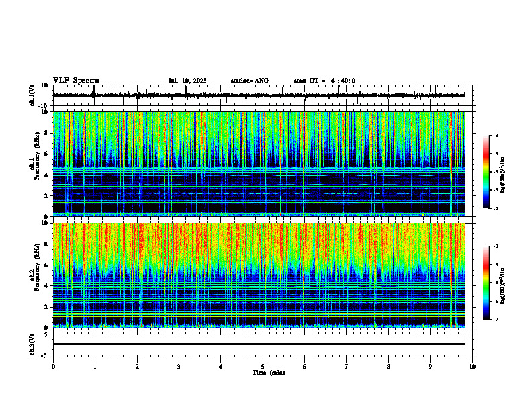Click time-axis tick label '6'

pos(305,367)
